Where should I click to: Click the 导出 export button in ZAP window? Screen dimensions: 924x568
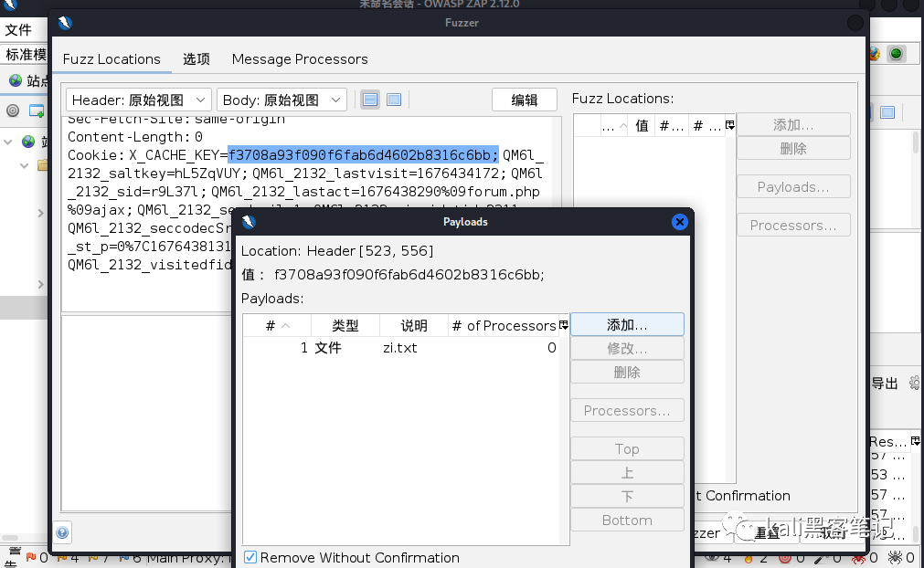tap(885, 384)
